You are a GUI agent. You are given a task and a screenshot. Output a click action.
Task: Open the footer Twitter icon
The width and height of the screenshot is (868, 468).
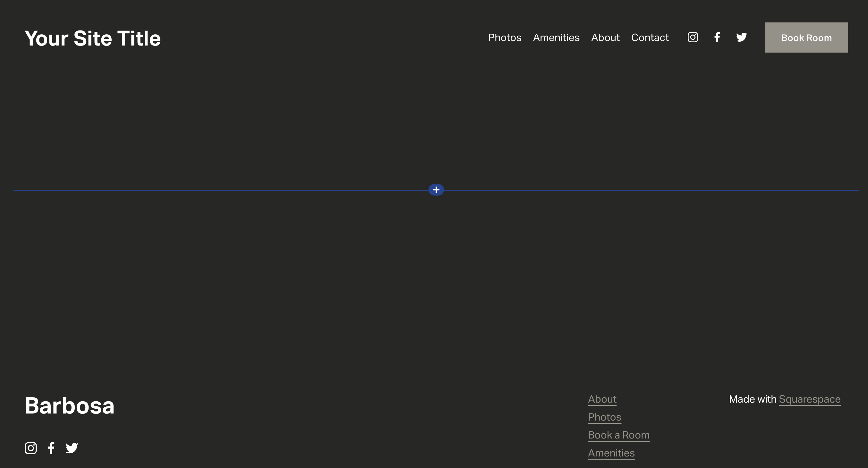pyautogui.click(x=72, y=448)
